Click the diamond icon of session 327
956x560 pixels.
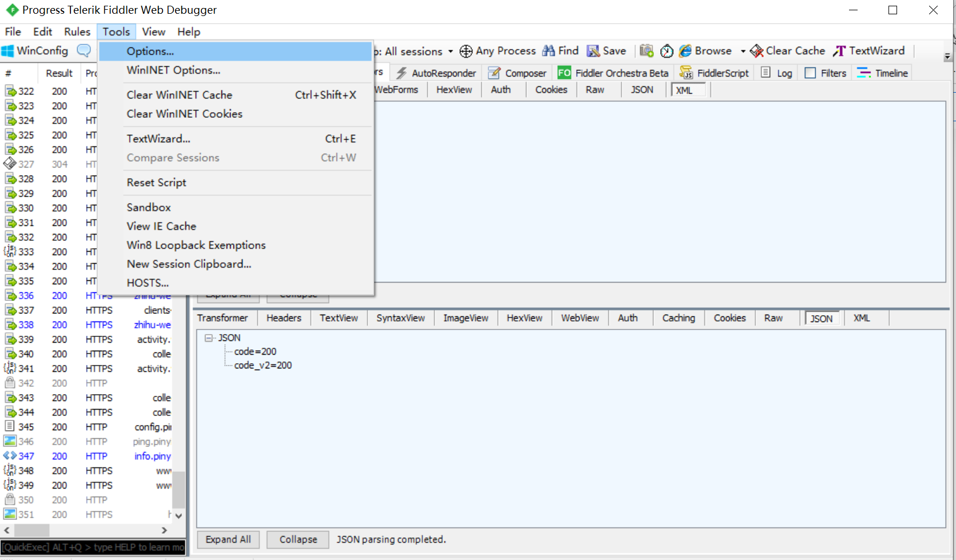pyautogui.click(x=10, y=164)
